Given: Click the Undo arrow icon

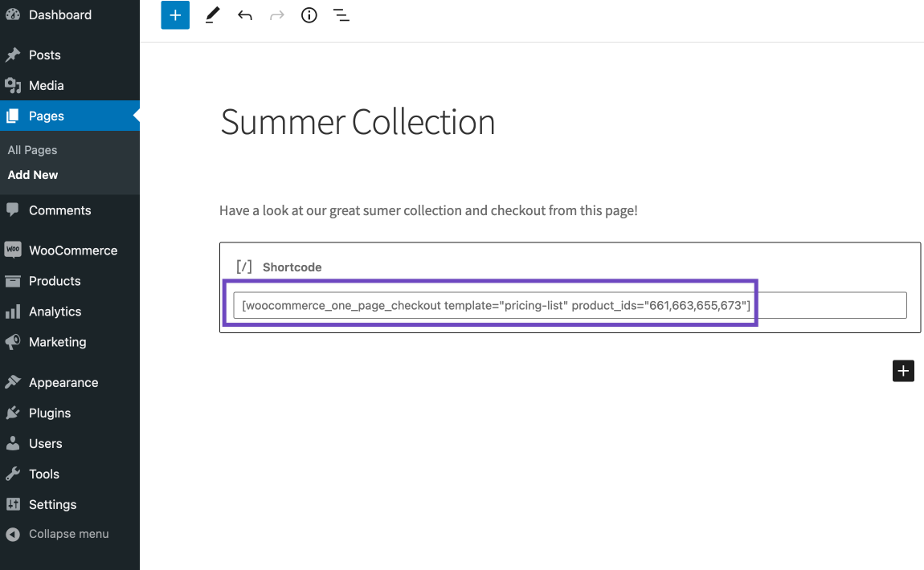Looking at the screenshot, I should (x=245, y=15).
